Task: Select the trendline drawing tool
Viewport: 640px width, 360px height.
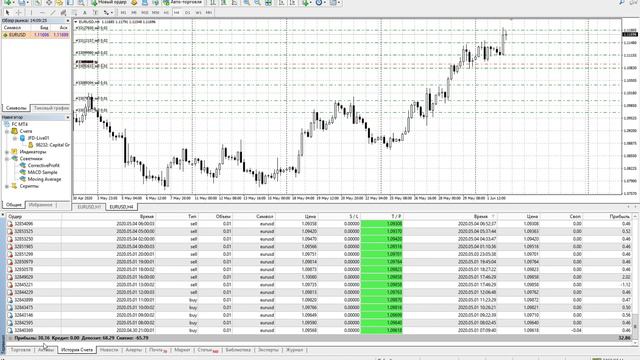Action: pyautogui.click(x=53, y=13)
